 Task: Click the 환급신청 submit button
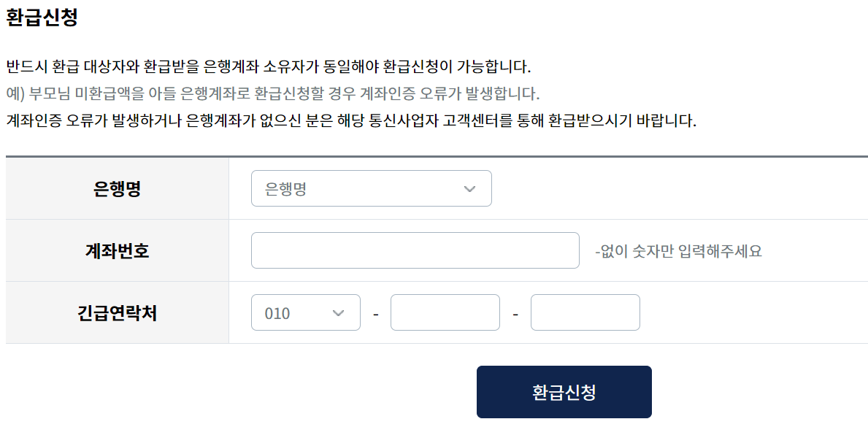click(564, 391)
